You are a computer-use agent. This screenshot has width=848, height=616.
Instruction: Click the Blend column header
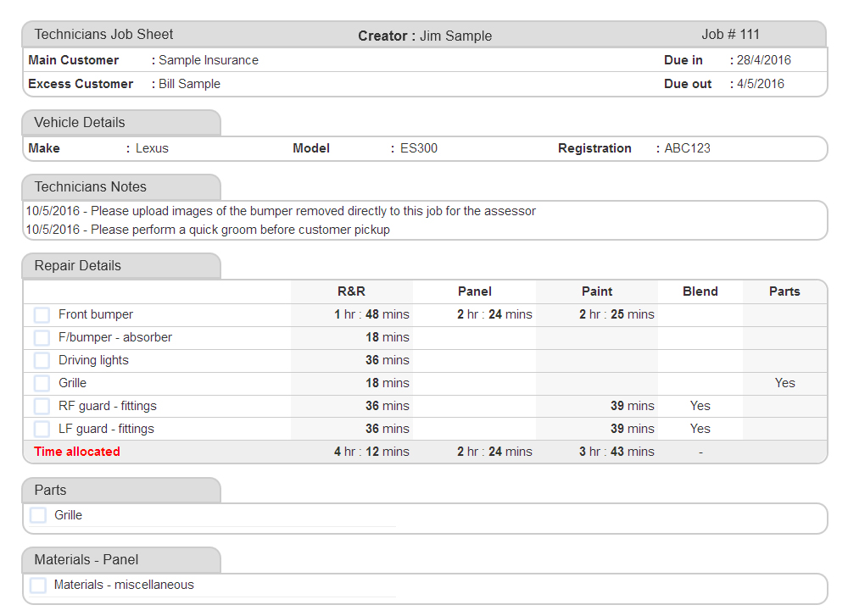pos(700,291)
